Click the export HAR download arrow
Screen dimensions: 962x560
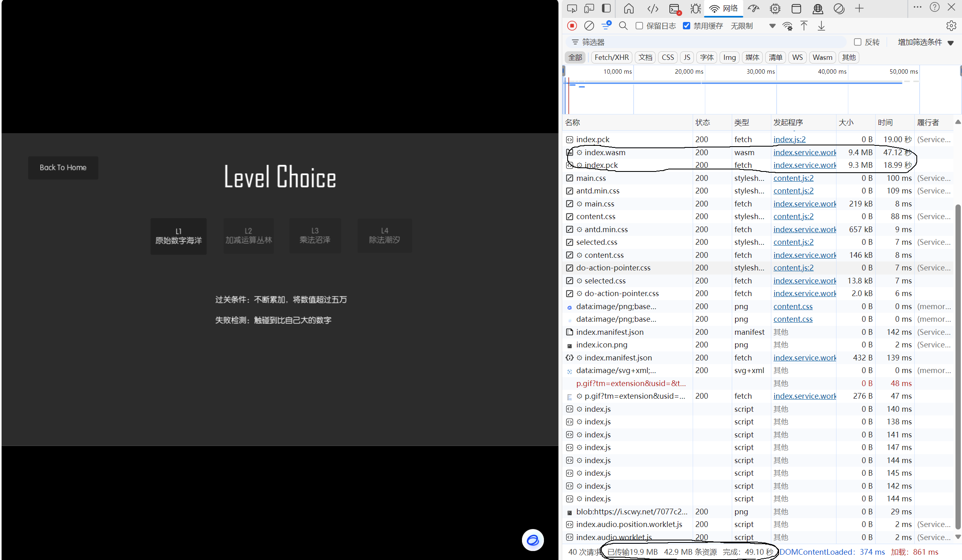coord(821,26)
